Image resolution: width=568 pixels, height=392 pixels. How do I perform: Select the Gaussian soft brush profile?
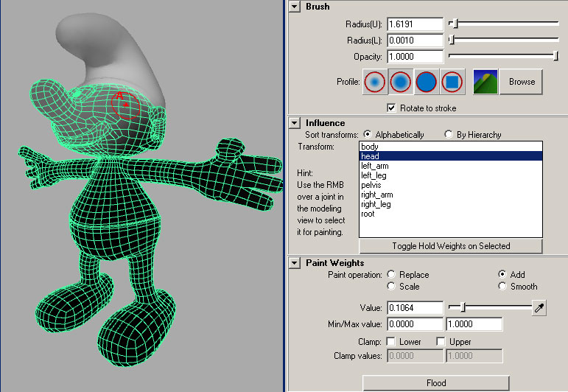[x=375, y=82]
